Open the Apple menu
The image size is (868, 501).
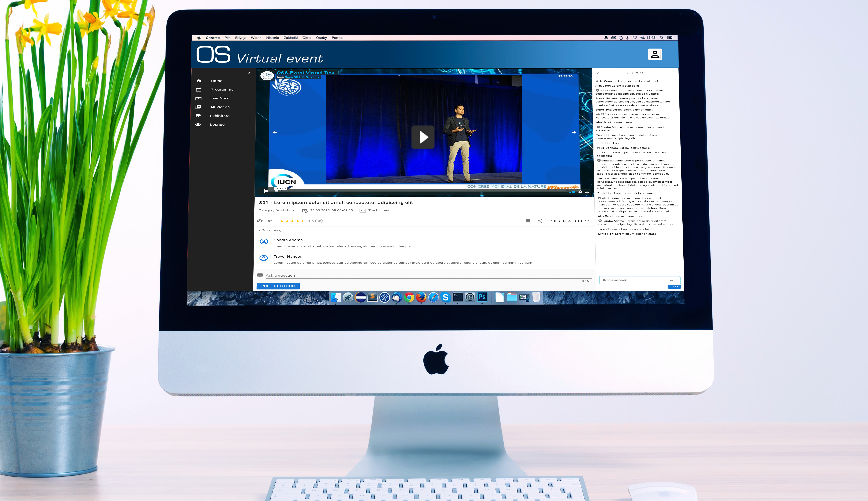click(199, 38)
